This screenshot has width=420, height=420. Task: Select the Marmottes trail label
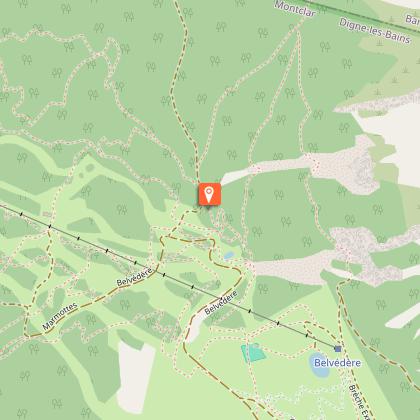(x=60, y=316)
